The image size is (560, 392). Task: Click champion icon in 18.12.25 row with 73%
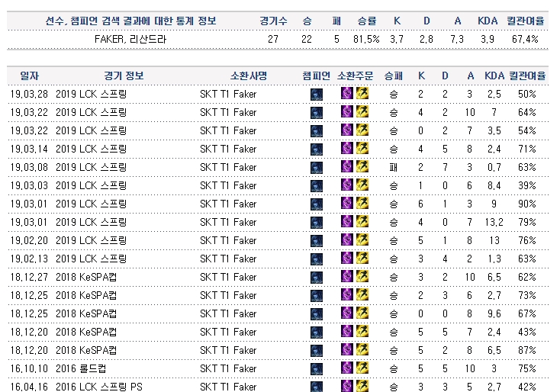pyautogui.click(x=317, y=296)
